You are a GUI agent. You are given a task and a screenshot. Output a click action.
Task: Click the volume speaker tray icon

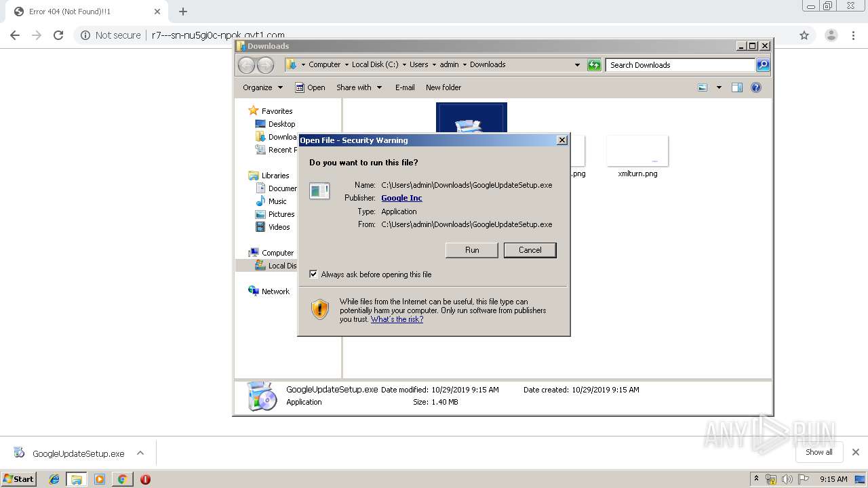787,479
